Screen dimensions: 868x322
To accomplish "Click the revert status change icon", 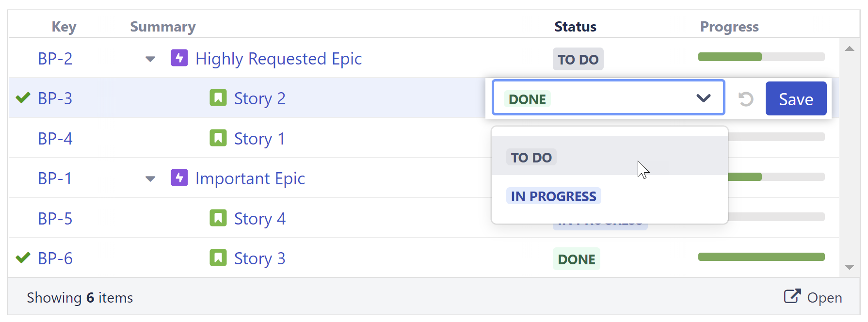I will (745, 99).
